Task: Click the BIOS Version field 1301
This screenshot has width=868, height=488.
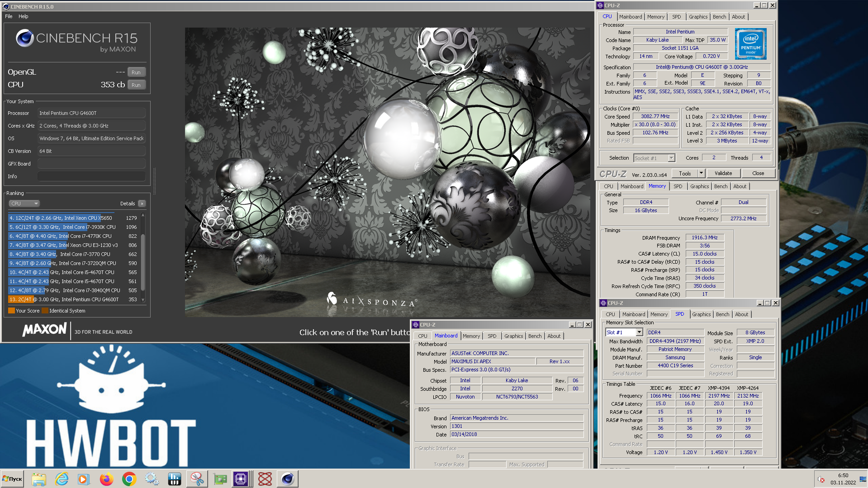Action: [x=517, y=426]
